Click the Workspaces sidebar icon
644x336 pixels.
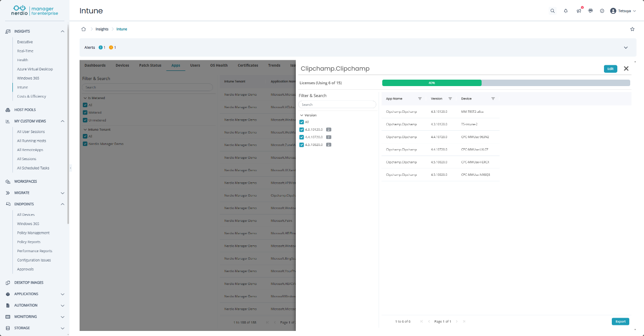click(x=8, y=181)
